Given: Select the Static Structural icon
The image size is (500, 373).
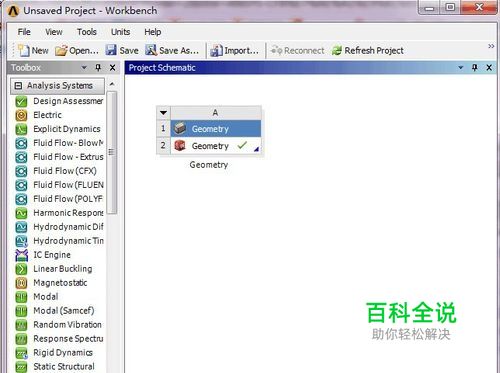Looking at the screenshot, I should (x=21, y=367).
